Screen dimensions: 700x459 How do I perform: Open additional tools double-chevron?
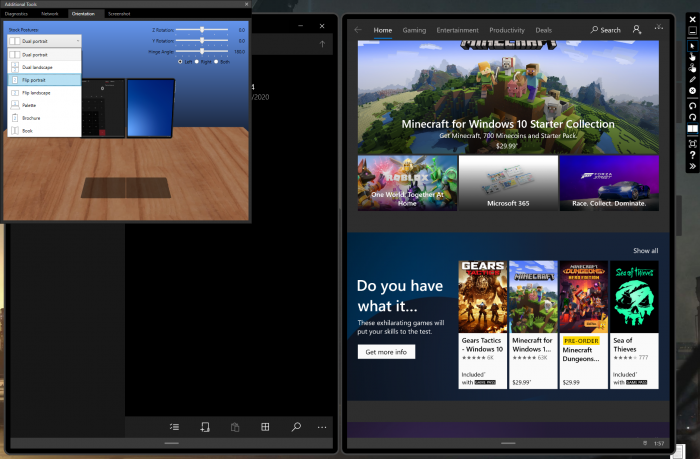pos(692,166)
